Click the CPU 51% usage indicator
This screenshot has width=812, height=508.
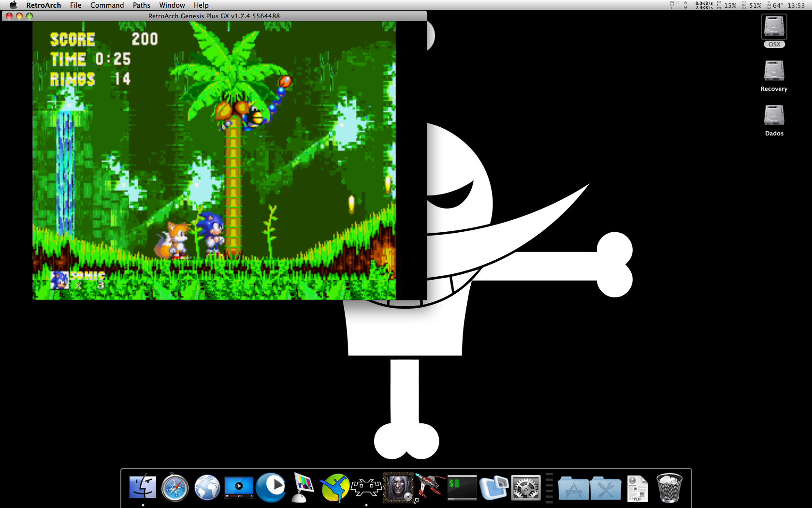pos(752,5)
